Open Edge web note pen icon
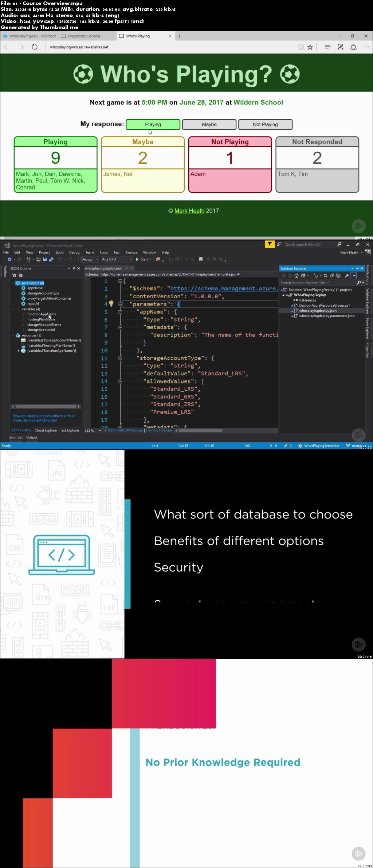This screenshot has height=868, width=373. click(x=340, y=47)
